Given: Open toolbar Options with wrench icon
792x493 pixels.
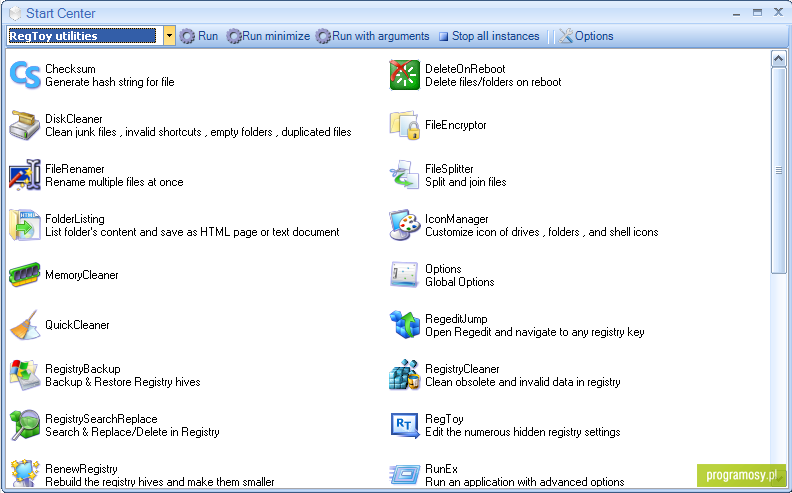Looking at the screenshot, I should pos(586,36).
